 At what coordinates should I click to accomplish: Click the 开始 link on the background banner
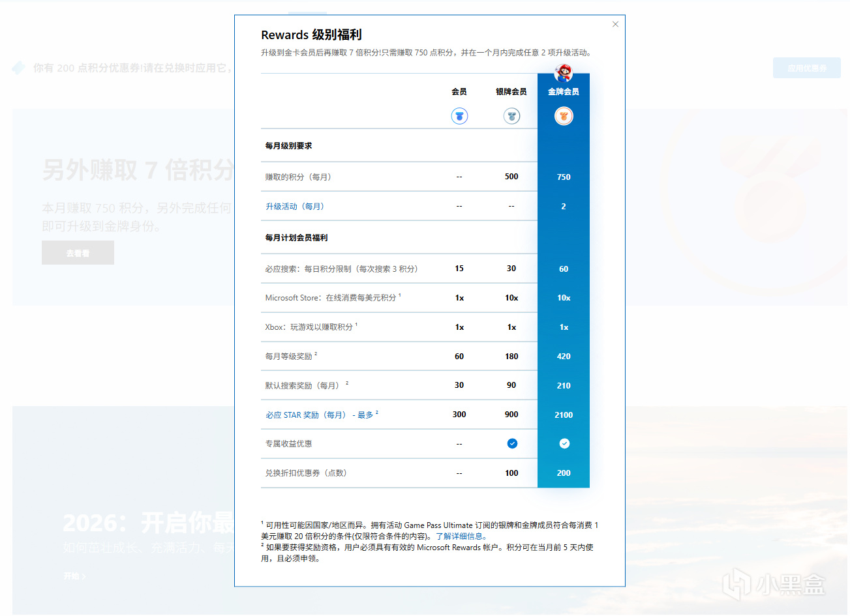74,576
